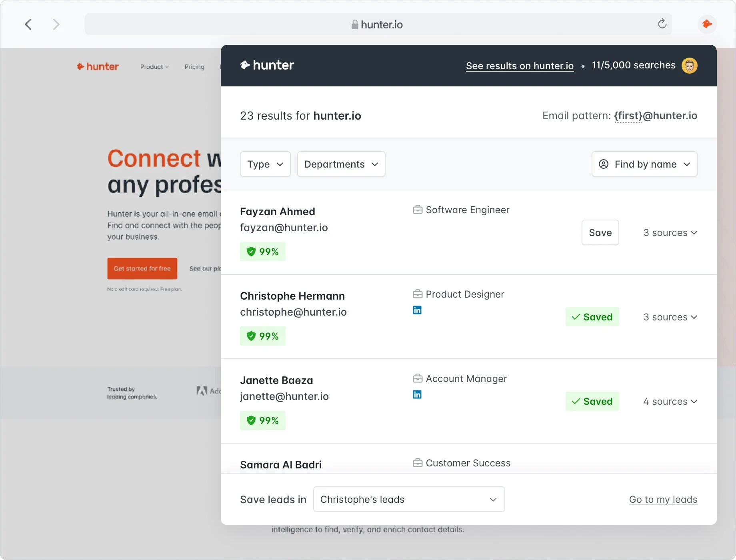
Task: Open the Christophe's leads dropdown
Action: [x=408, y=499]
